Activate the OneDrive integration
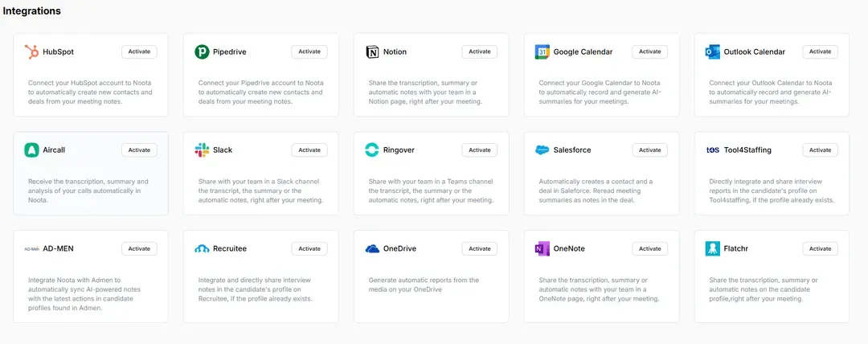 (x=479, y=248)
